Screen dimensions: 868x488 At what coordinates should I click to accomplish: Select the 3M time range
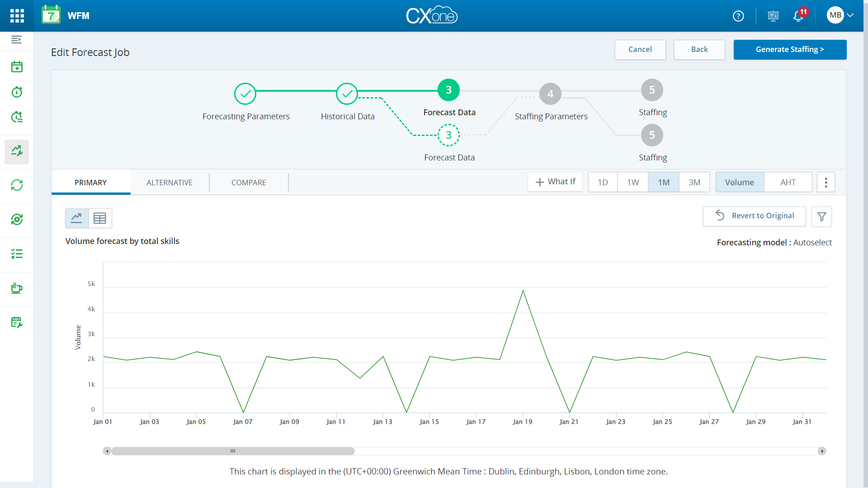tap(694, 182)
